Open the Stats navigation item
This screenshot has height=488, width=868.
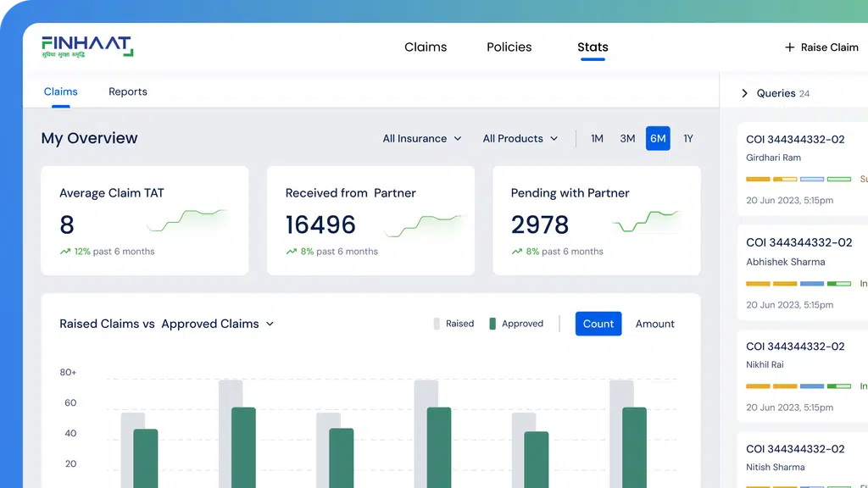point(593,47)
